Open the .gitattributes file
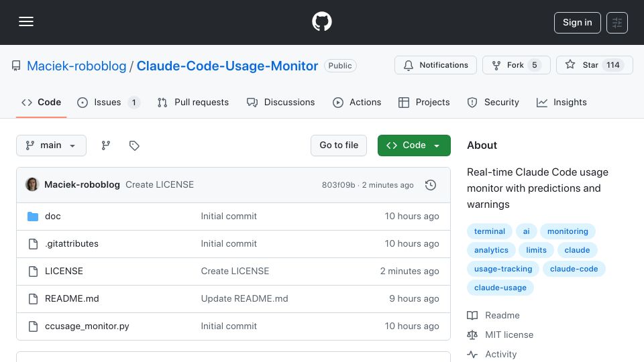Viewport: 644px width, 362px height. 72,244
